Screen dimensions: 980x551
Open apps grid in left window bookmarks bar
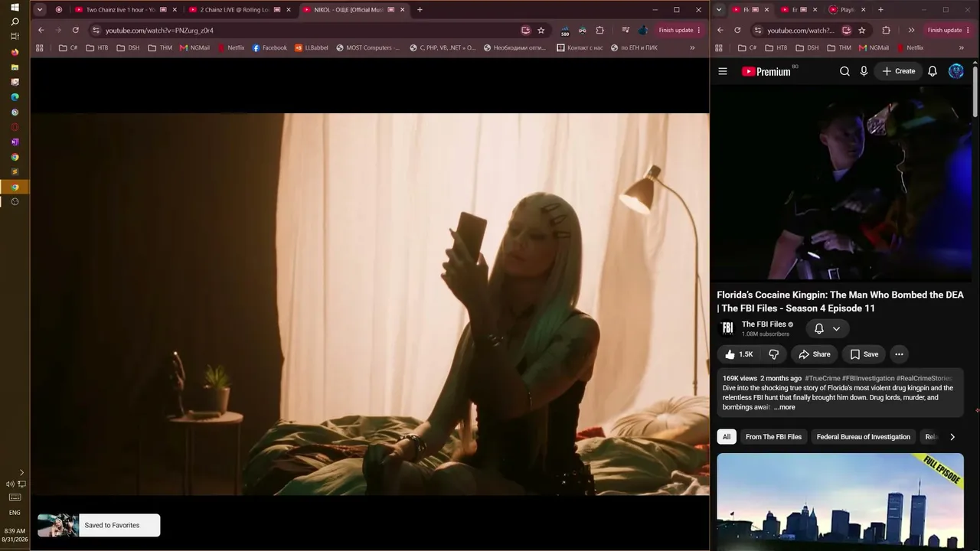point(40,47)
